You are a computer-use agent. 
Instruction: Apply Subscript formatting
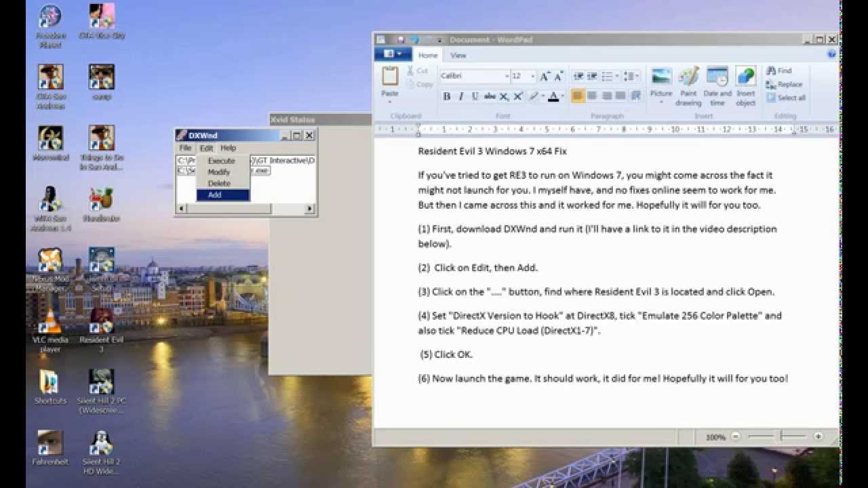504,96
